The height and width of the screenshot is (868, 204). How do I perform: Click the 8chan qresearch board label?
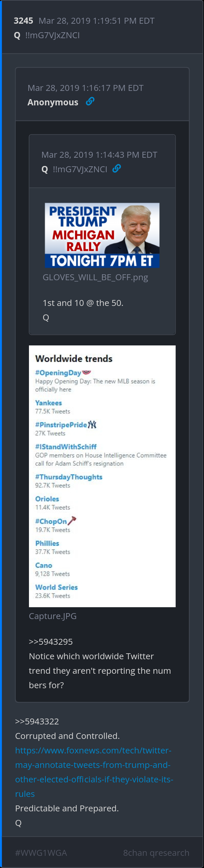click(x=156, y=853)
